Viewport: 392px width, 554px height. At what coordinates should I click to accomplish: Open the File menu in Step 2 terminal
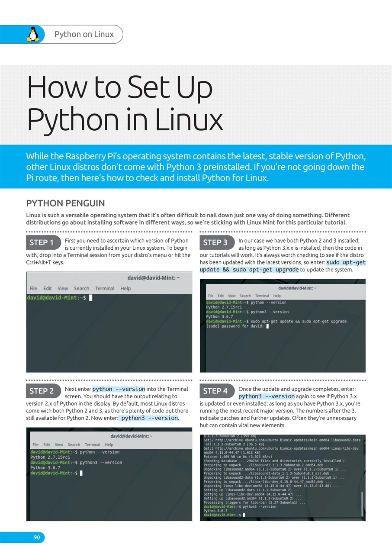tap(35, 444)
